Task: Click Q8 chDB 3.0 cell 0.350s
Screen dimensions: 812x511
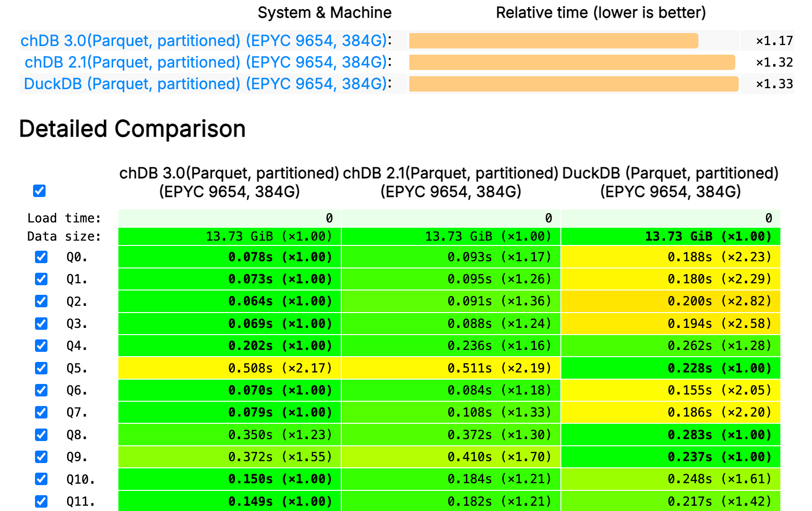Action: coord(230,435)
